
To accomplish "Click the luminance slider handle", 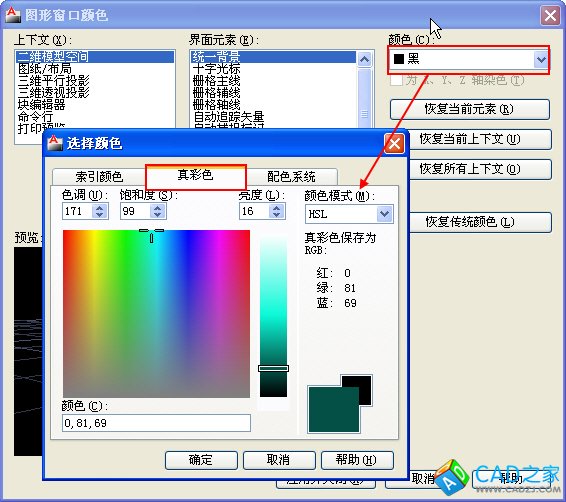I will 273,368.
